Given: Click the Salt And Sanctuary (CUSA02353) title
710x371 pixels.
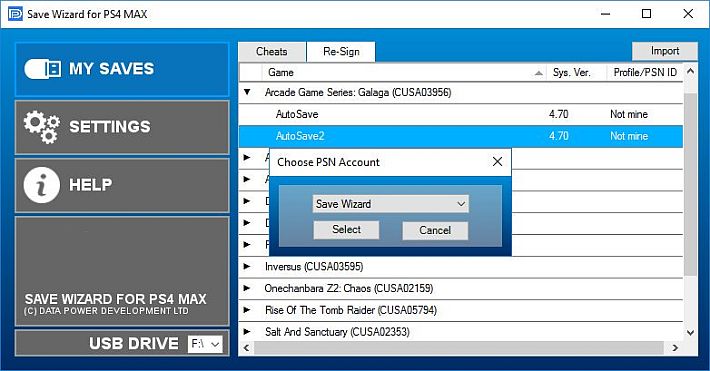Looking at the screenshot, I should point(337,332).
